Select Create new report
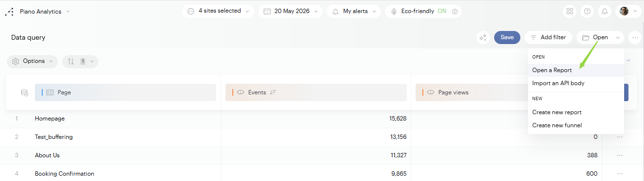Image resolution: width=644 pixels, height=181 pixels. click(576, 112)
